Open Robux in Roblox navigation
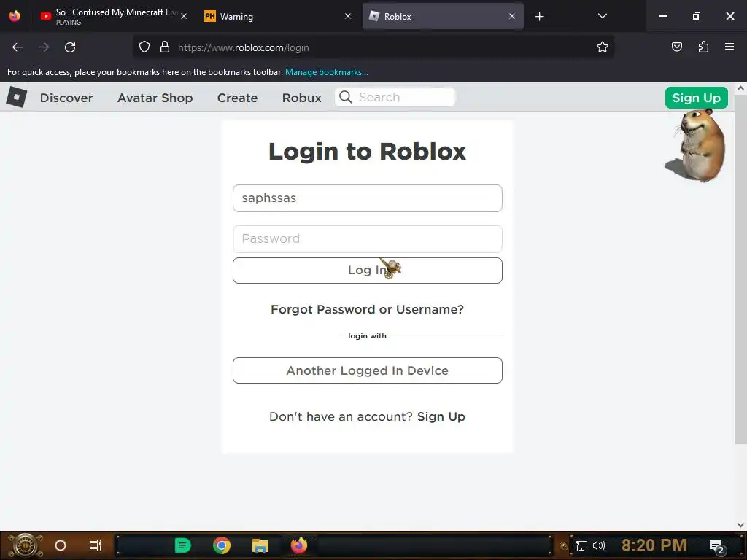Screen dimensions: 747x560 301,98
